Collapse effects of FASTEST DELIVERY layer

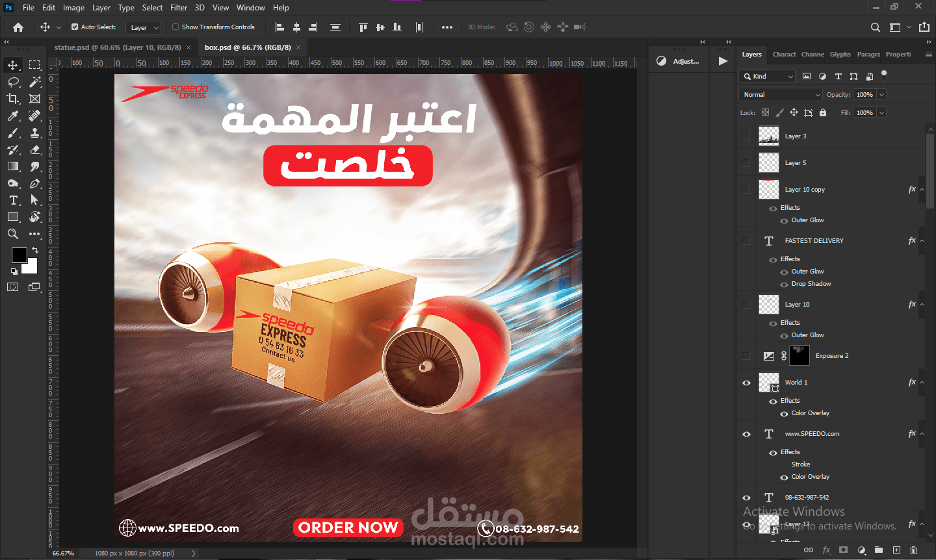tap(922, 241)
